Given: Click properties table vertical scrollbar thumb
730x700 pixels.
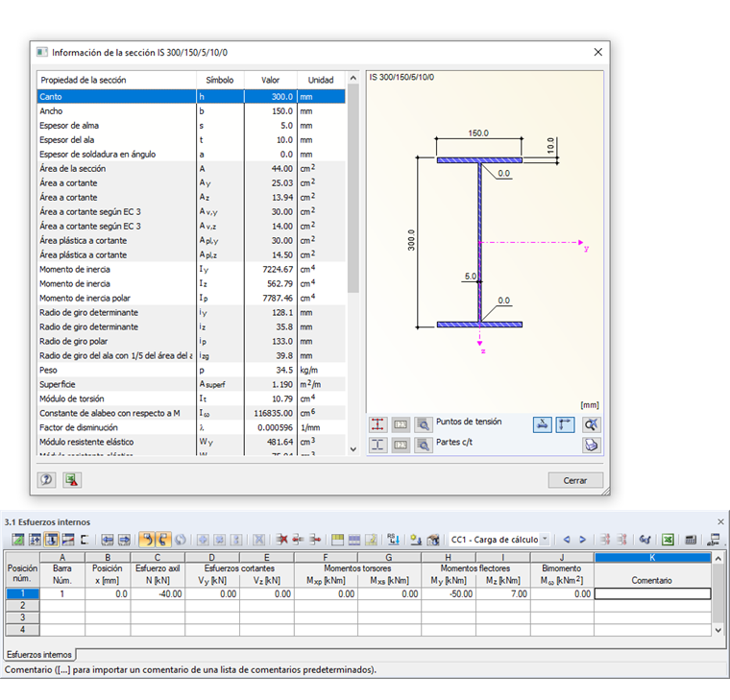Looking at the screenshot, I should [353, 188].
